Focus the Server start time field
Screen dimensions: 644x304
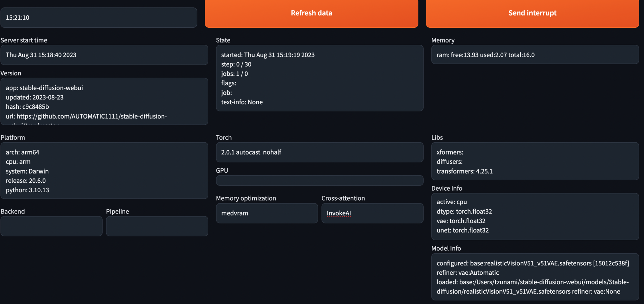click(x=104, y=55)
